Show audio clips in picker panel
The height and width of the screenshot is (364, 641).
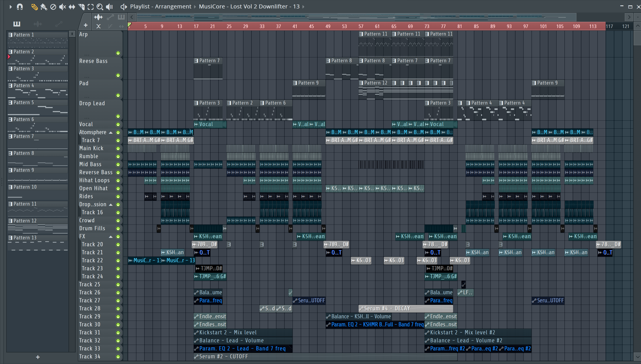pyautogui.click(x=38, y=24)
